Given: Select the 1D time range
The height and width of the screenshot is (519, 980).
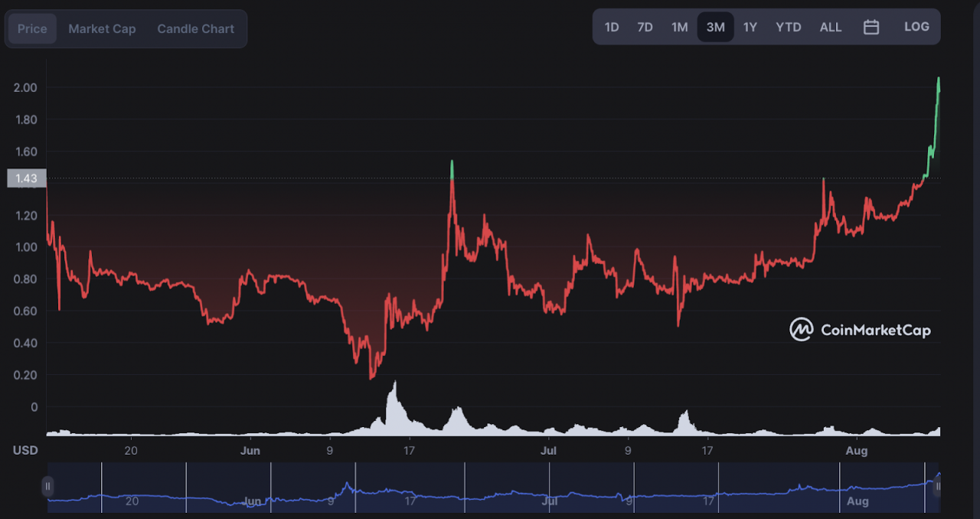Looking at the screenshot, I should [612, 27].
